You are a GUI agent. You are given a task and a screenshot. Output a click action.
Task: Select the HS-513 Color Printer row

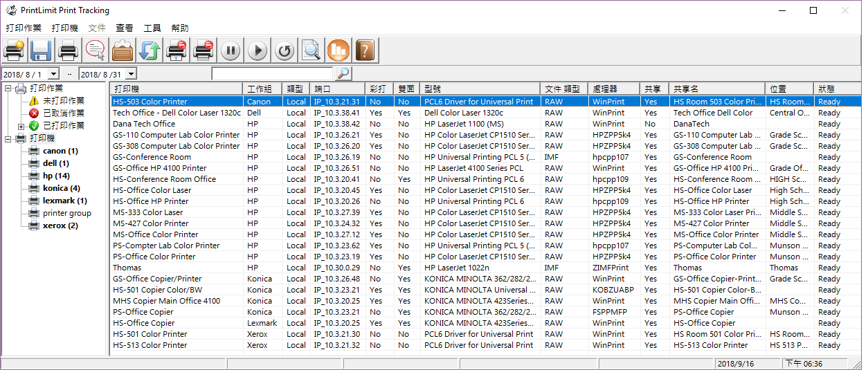[x=485, y=345]
